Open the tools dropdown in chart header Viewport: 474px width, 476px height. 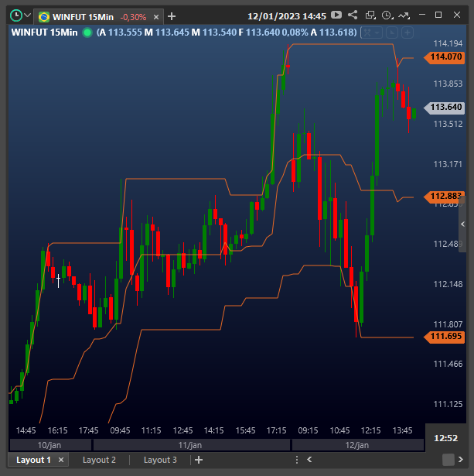tap(371, 33)
